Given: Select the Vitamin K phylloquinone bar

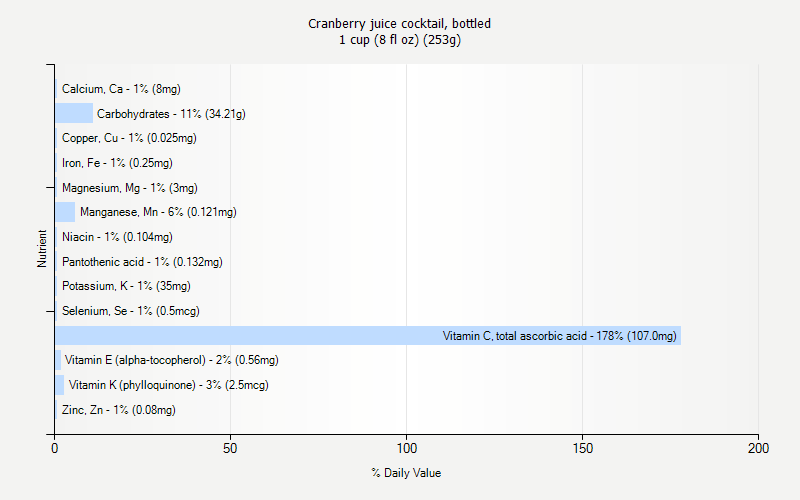Looking at the screenshot, I should pyautogui.click(x=60, y=385).
